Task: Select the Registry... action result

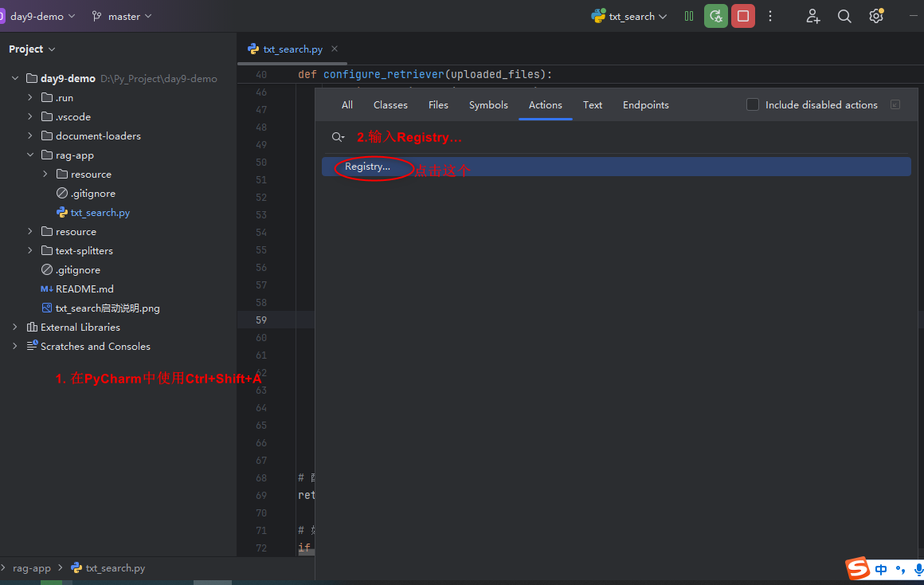Action: coord(617,167)
